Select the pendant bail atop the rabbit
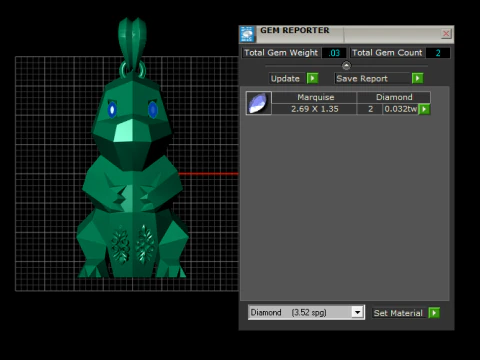Viewport: 480px width, 360px height. [132, 43]
